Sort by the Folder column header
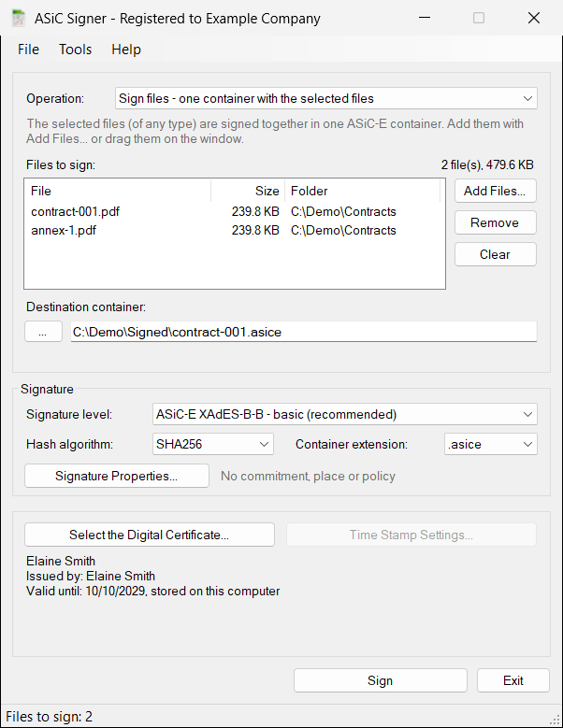This screenshot has height=728, width=563. tap(362, 191)
